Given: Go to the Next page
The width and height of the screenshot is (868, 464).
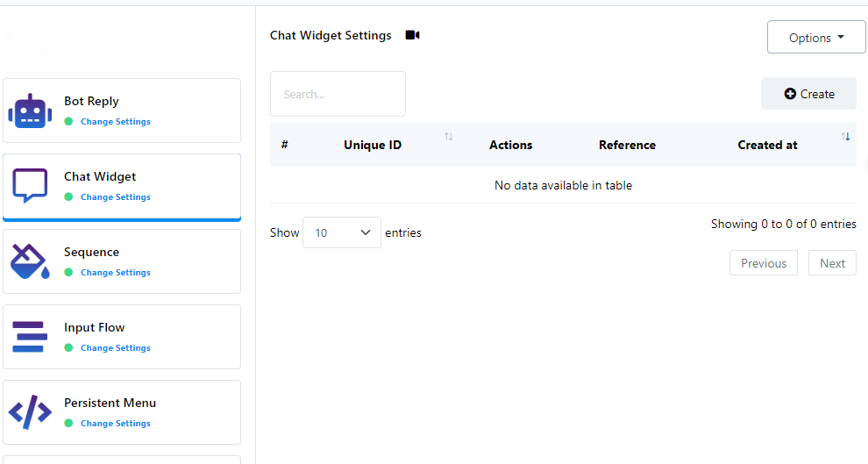Looking at the screenshot, I should pyautogui.click(x=832, y=263).
